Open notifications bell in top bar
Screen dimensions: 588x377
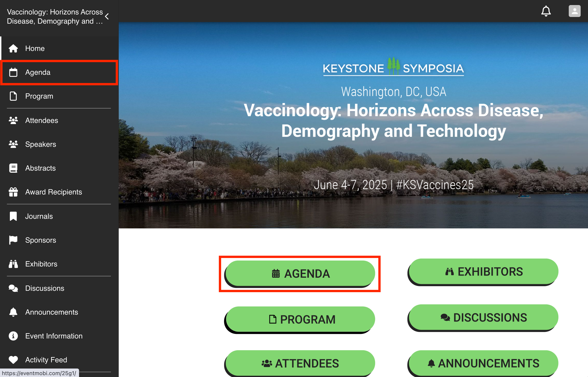[x=546, y=11]
